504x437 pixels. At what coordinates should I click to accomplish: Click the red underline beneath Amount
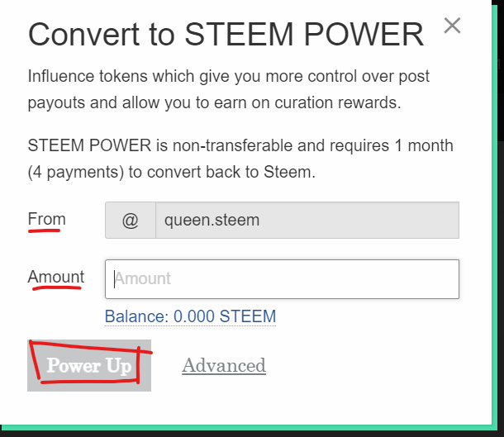pyautogui.click(x=56, y=288)
